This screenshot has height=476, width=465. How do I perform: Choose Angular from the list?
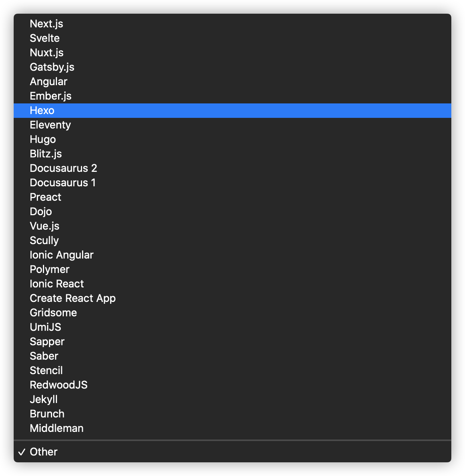point(49,82)
